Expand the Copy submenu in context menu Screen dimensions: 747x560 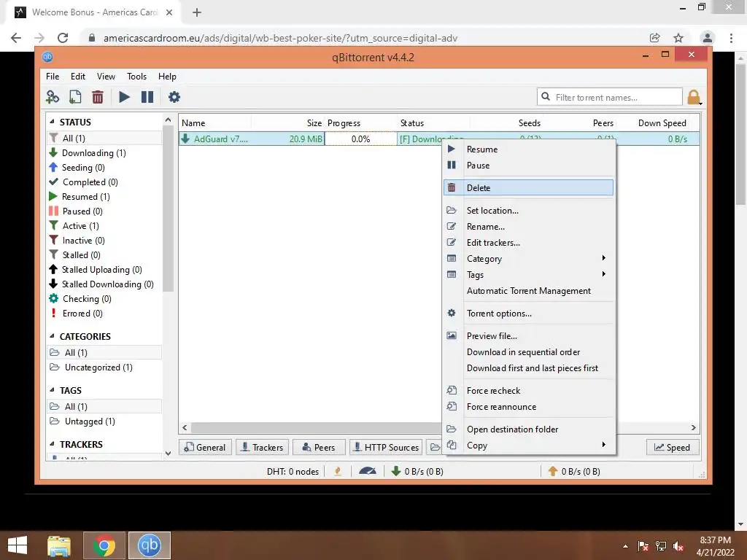click(x=529, y=446)
